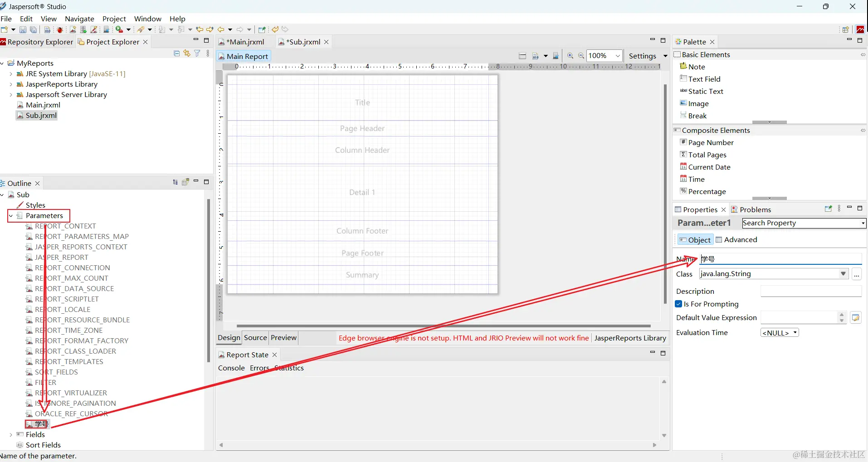Click the filter funnel icon in Project Explorer
This screenshot has height=462, width=868.
point(197,53)
